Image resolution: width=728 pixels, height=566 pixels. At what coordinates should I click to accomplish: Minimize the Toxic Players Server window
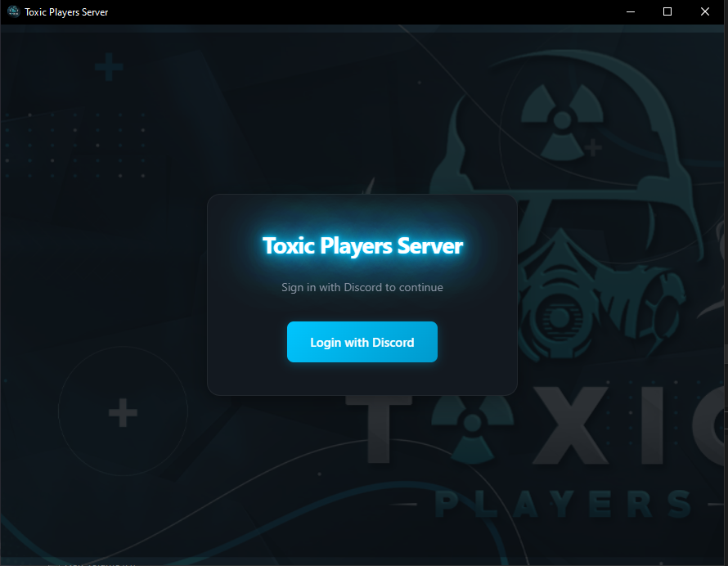[x=630, y=11]
